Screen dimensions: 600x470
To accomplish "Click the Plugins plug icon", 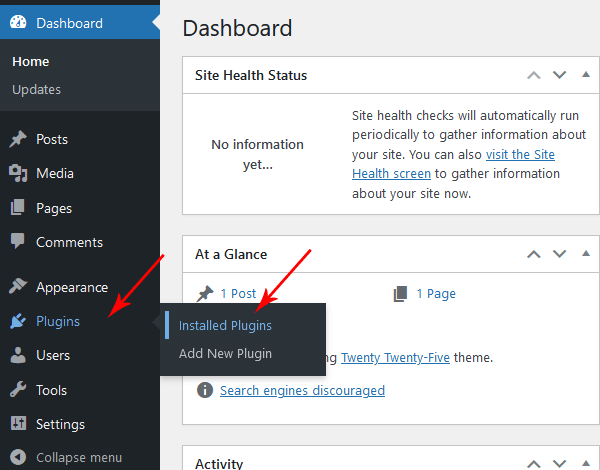I will [18, 321].
